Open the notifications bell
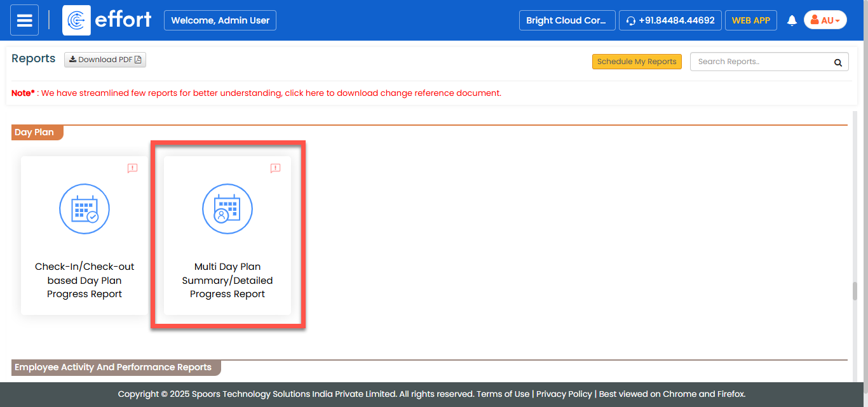The image size is (868, 407). point(792,20)
